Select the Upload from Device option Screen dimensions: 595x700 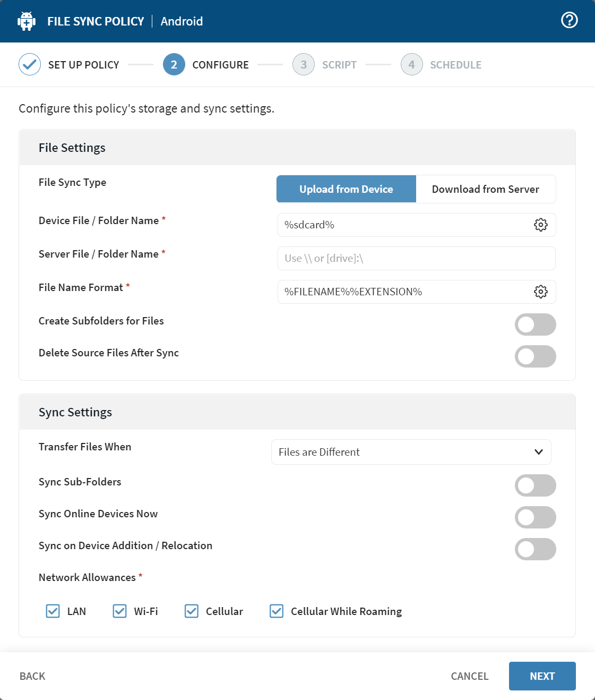pyautogui.click(x=346, y=189)
